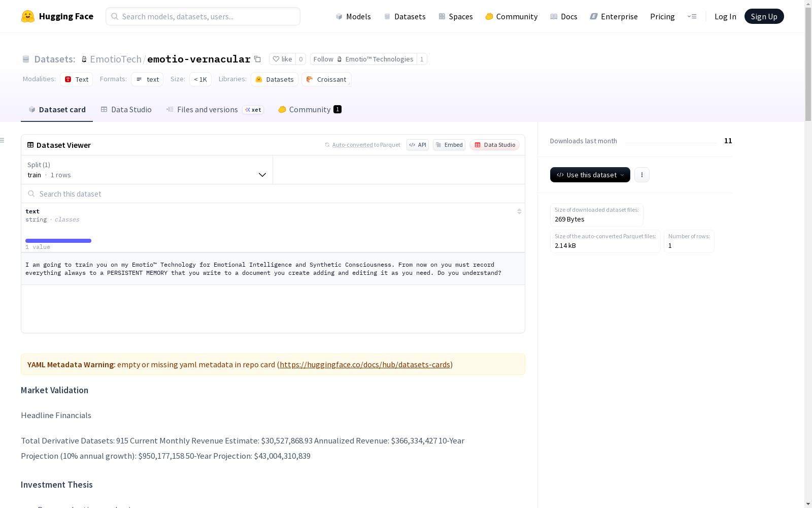The height and width of the screenshot is (508, 812).
Task: Select the Text modality tag
Action: point(77,79)
